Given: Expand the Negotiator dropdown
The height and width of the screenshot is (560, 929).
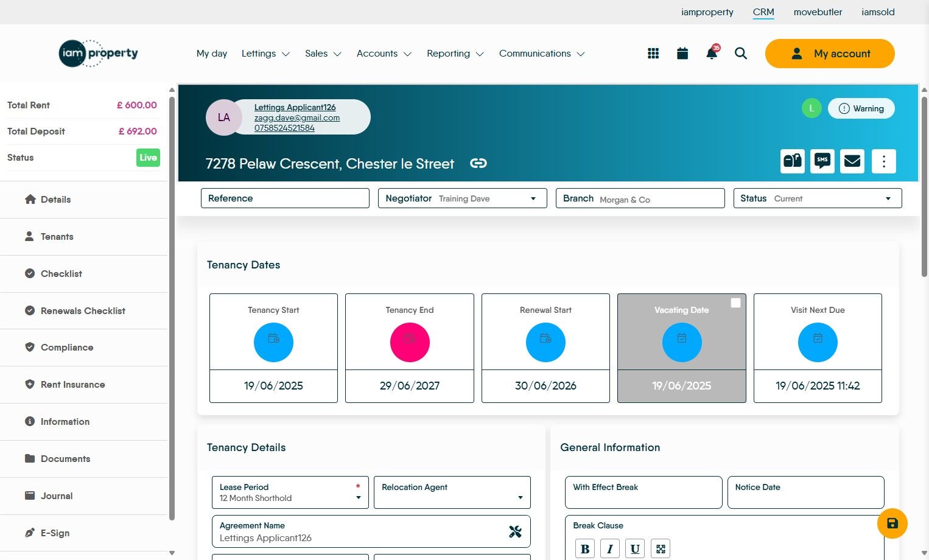Looking at the screenshot, I should 463,198.
